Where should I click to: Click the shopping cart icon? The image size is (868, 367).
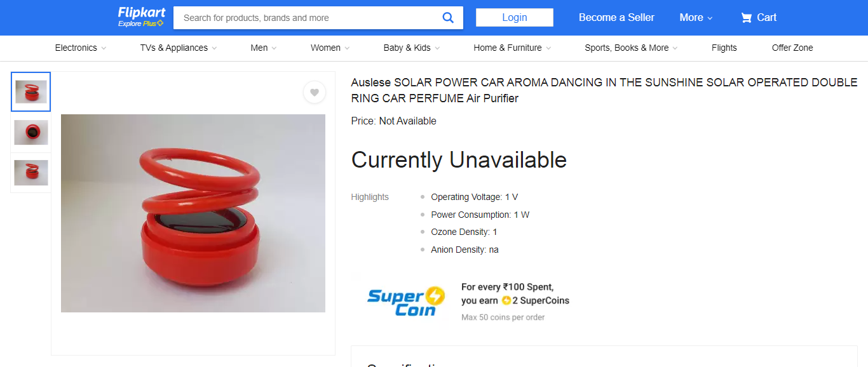pos(746,18)
